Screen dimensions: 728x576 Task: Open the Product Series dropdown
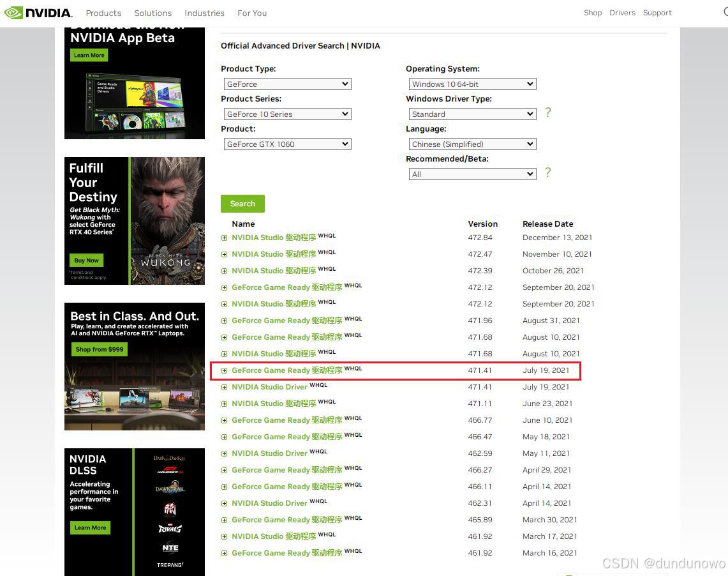click(x=287, y=114)
